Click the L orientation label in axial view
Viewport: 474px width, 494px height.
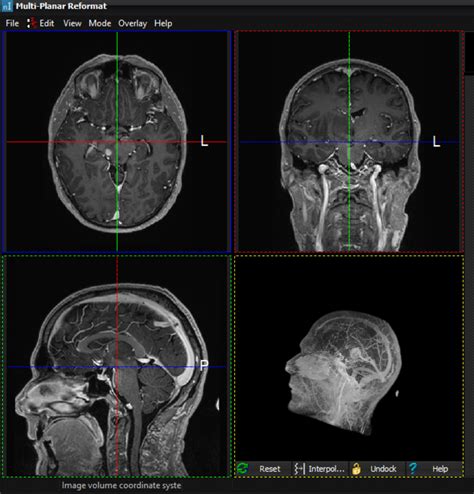204,141
